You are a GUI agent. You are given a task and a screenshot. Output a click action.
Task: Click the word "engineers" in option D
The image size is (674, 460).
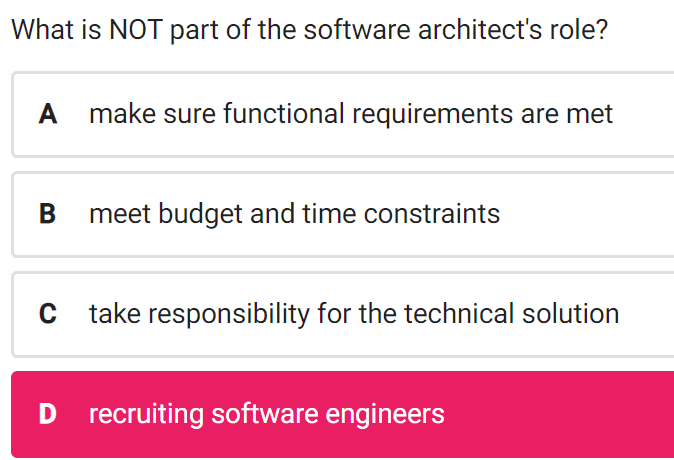coord(385,415)
